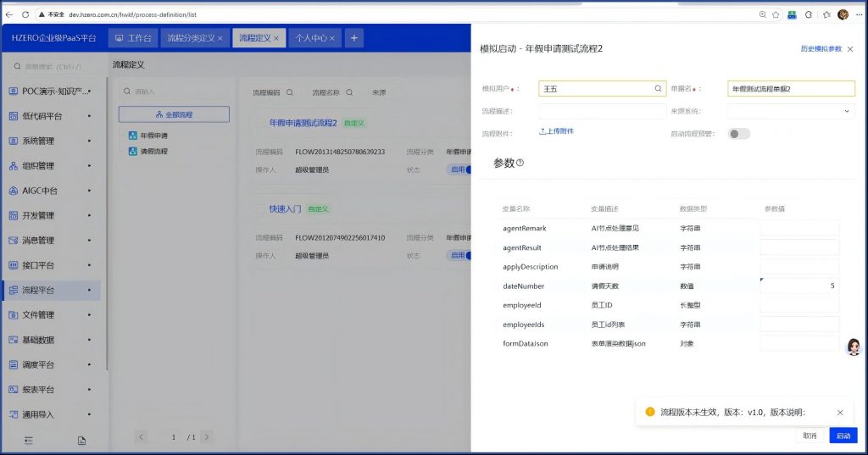The width and height of the screenshot is (868, 455).
Task: Click the search icon next to 流程编码
Action: pos(289,92)
